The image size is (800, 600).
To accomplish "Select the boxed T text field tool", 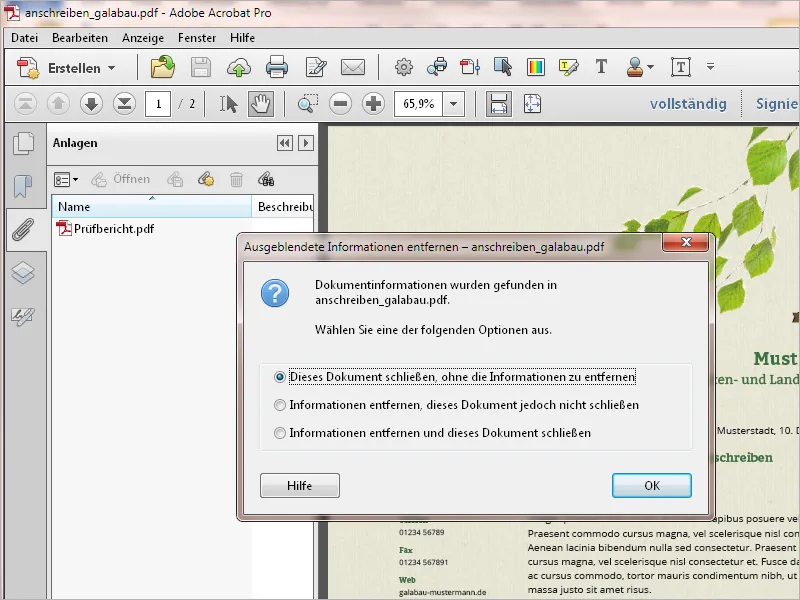I will [681, 67].
